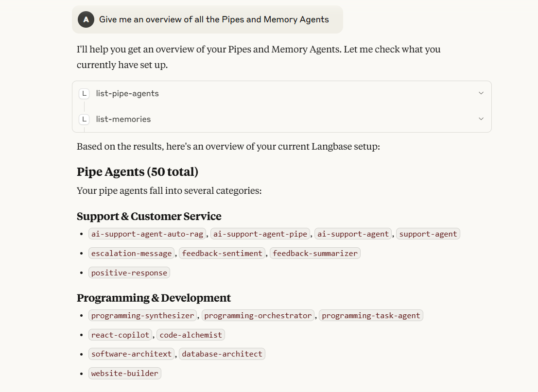
Task: Select the escalation-message chip
Action: [x=130, y=253]
